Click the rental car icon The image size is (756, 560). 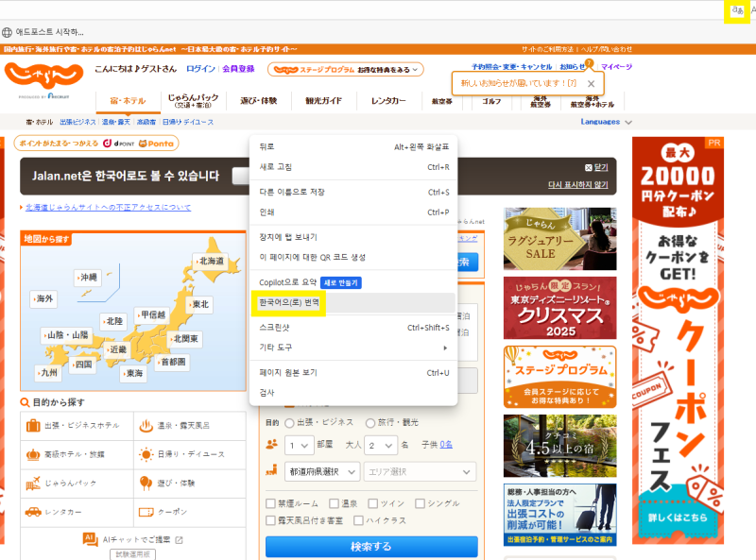pyautogui.click(x=33, y=512)
